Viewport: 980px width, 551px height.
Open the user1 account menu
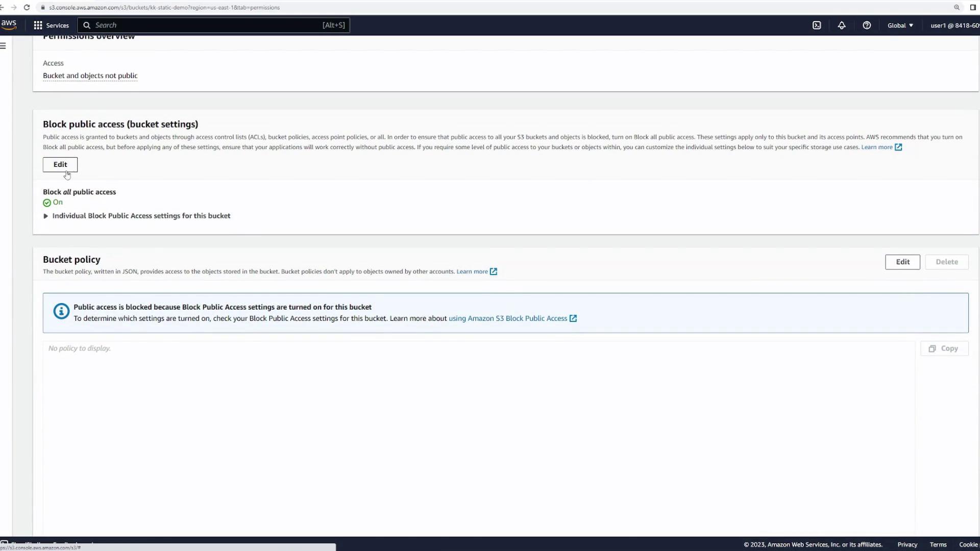[x=953, y=26]
